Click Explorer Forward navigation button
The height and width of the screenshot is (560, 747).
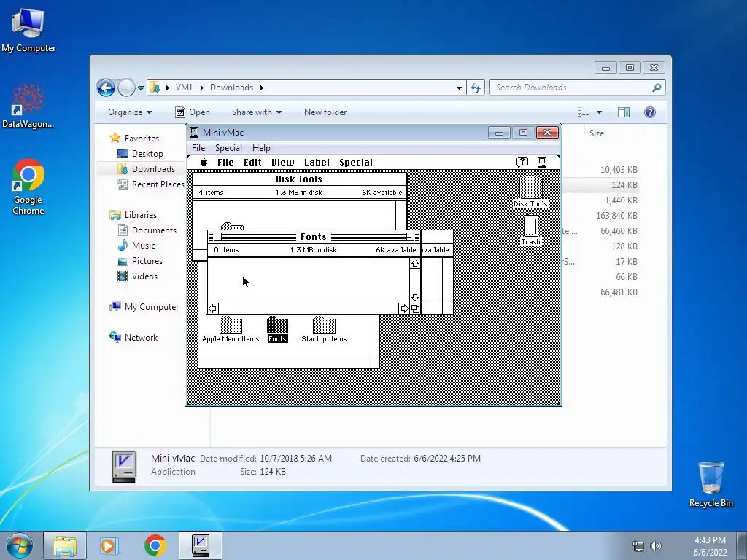coord(126,87)
